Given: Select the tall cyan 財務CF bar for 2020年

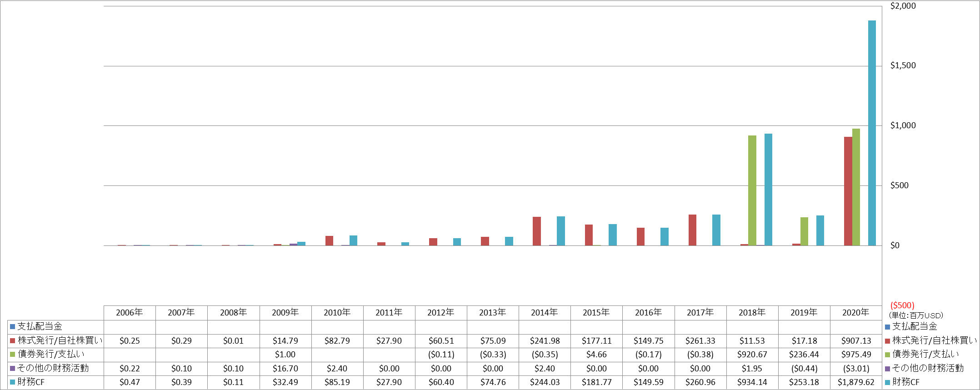Looking at the screenshot, I should click(x=872, y=133).
